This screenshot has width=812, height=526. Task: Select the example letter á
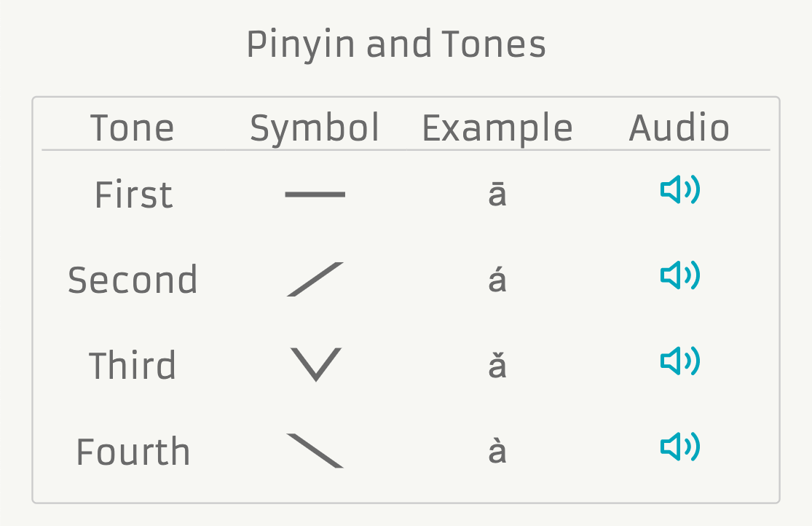tap(497, 279)
